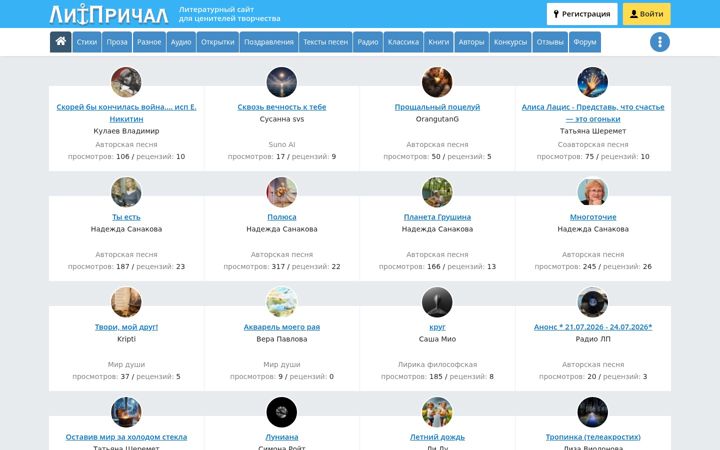This screenshot has width=720, height=450.
Task: Open avatar above 'Полюса'
Action: 281,192
